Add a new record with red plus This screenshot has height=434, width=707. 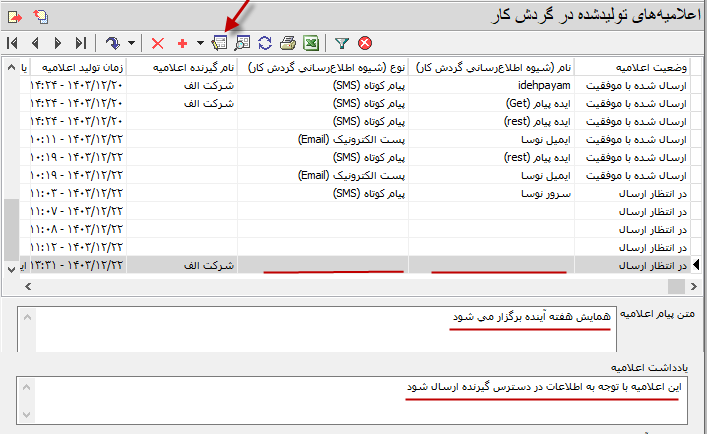click(182, 43)
